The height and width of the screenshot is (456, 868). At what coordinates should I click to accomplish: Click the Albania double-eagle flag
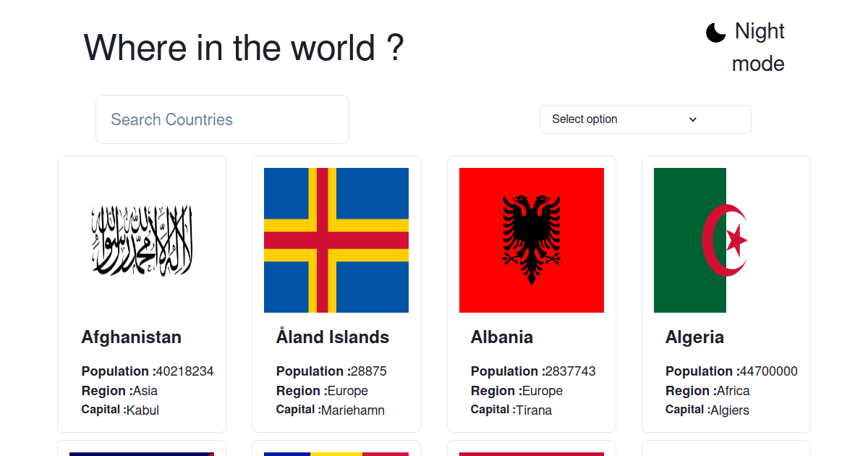coord(532,240)
